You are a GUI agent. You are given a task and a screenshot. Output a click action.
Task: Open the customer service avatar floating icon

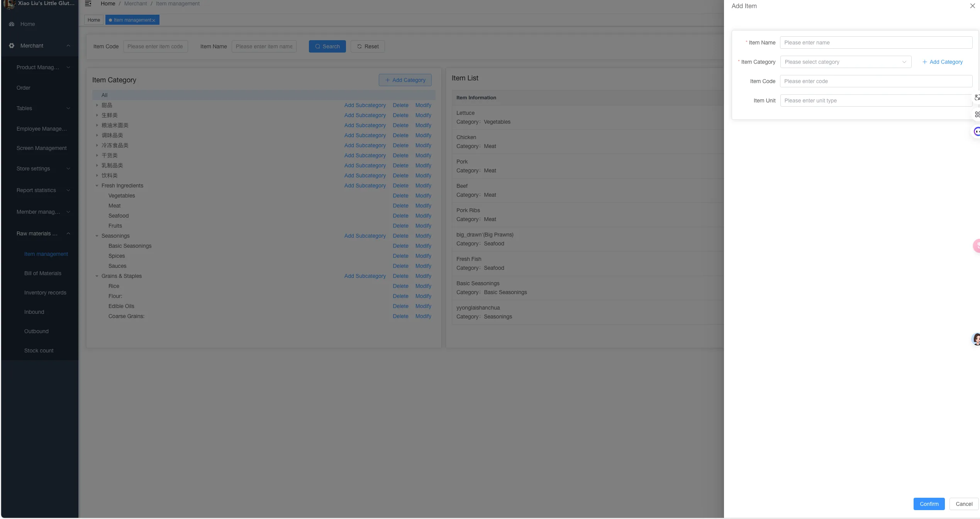[976, 339]
